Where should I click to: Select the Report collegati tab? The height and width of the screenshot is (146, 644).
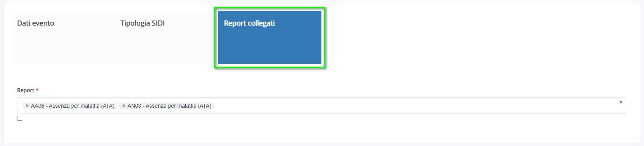pos(249,23)
